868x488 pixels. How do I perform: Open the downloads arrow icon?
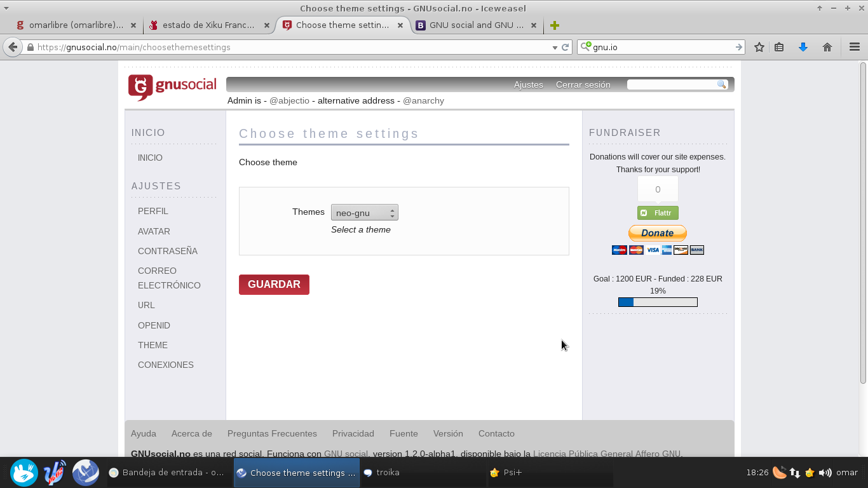pyautogui.click(x=803, y=47)
